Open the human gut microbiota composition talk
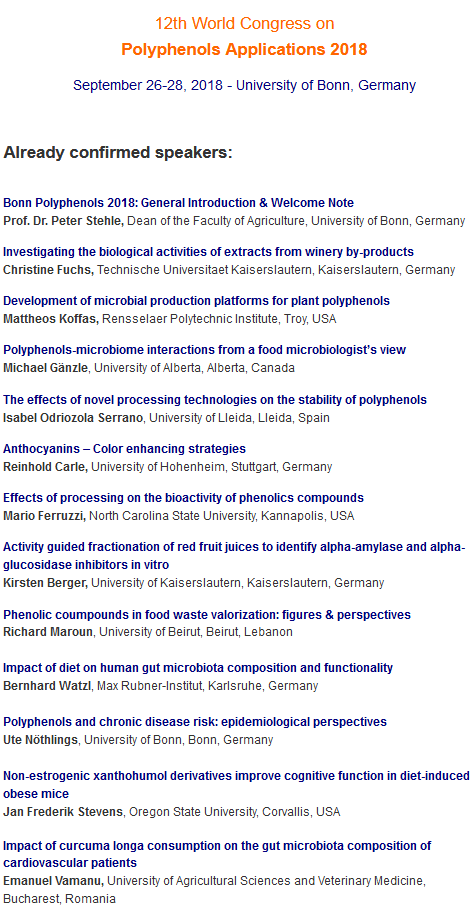Image resolution: width=476 pixels, height=908 pixels. pos(198,668)
